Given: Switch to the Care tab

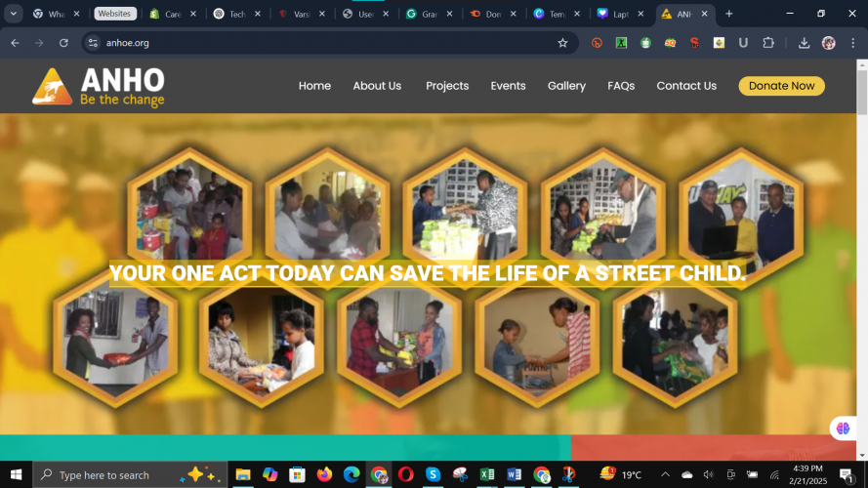Looking at the screenshot, I should [x=173, y=14].
